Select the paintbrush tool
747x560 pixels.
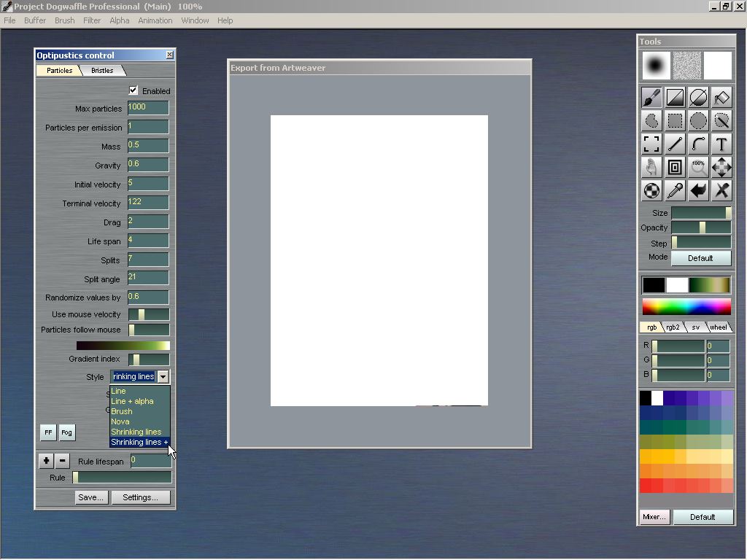(x=651, y=97)
